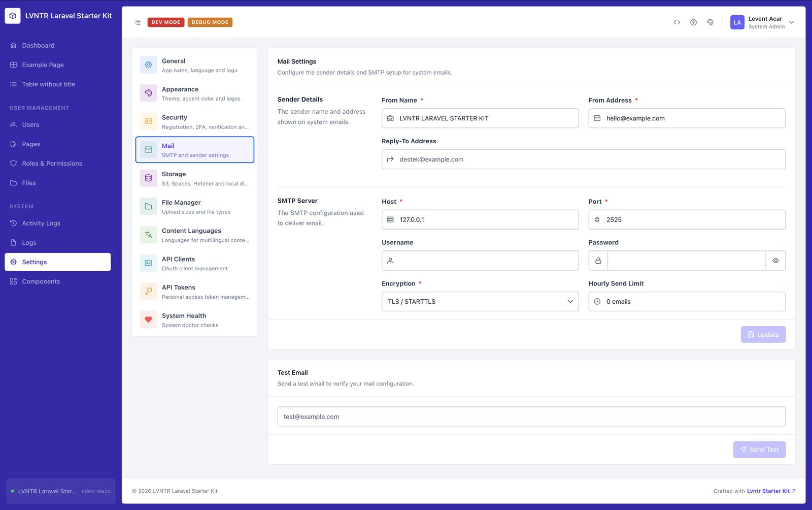
Task: Open System Health heart icon
Action: pyautogui.click(x=148, y=320)
